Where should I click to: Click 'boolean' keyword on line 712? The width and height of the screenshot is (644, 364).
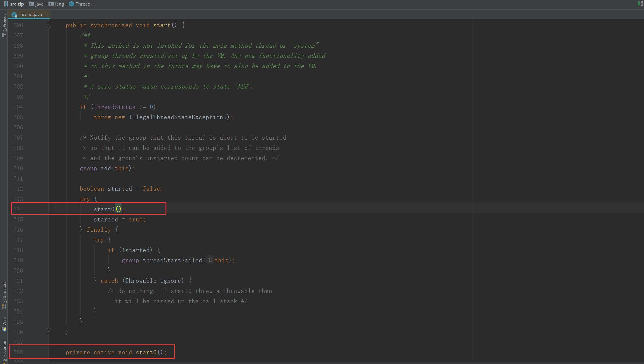92,189
